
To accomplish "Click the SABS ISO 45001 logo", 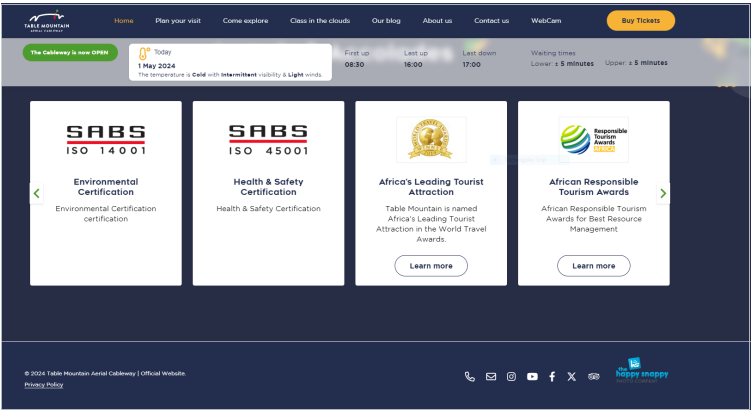I will pos(268,140).
